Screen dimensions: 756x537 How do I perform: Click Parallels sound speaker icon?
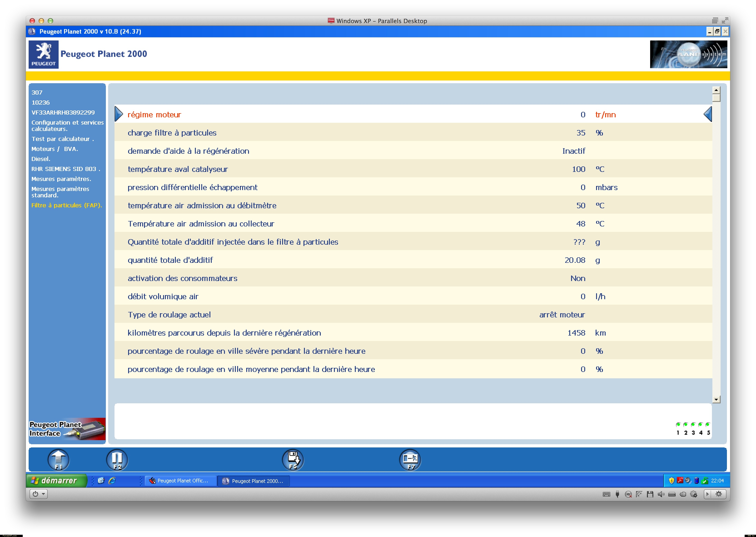click(661, 494)
